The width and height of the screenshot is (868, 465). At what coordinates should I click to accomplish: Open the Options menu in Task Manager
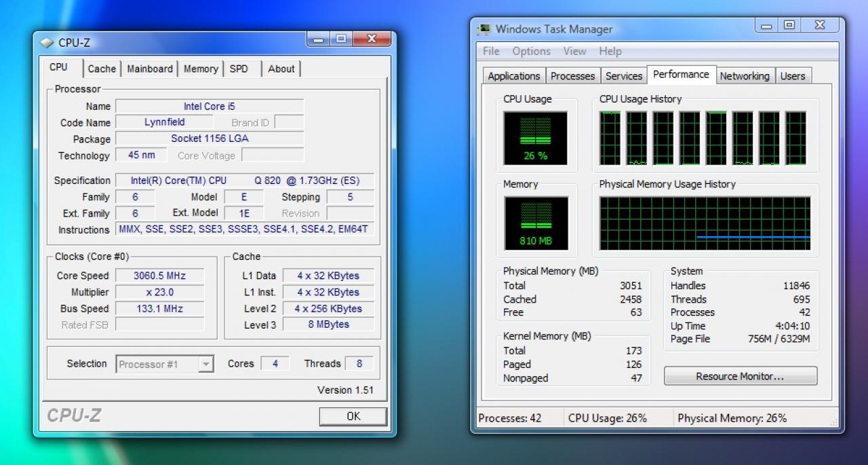[531, 51]
